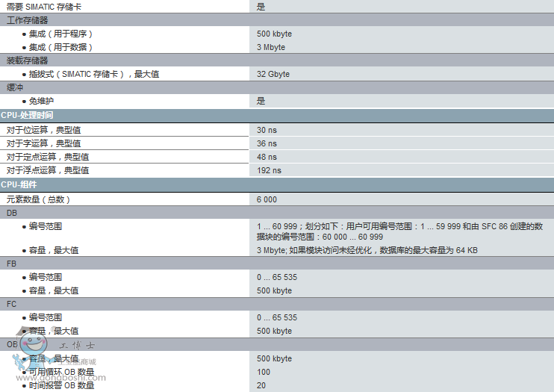This screenshot has height=392, width=554.
Task: Select the CPU-处理时间 section header
Action: point(28,115)
